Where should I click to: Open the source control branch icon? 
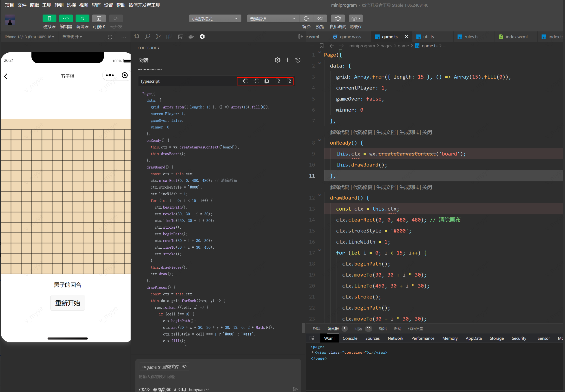coord(158,37)
